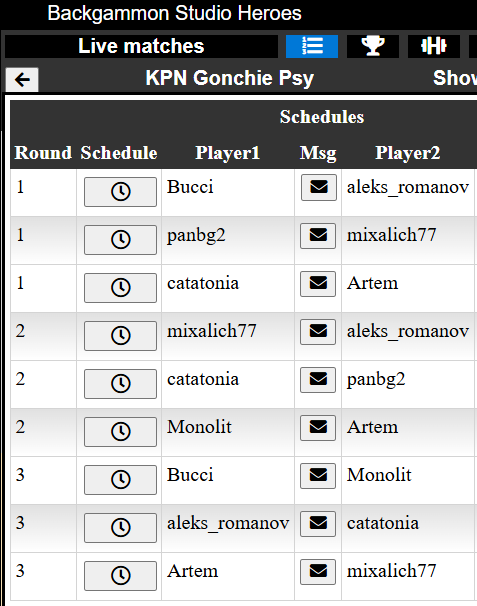Go back with the left arrow button
The width and height of the screenshot is (477, 606).
click(x=22, y=80)
